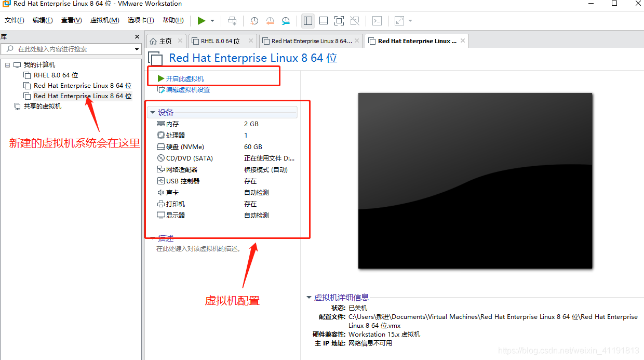Open the 处理器 device setting
This screenshot has width=644, height=360.
tap(176, 136)
